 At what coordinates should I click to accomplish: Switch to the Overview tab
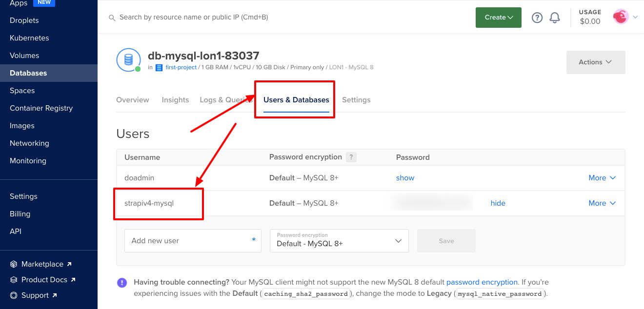pos(133,100)
